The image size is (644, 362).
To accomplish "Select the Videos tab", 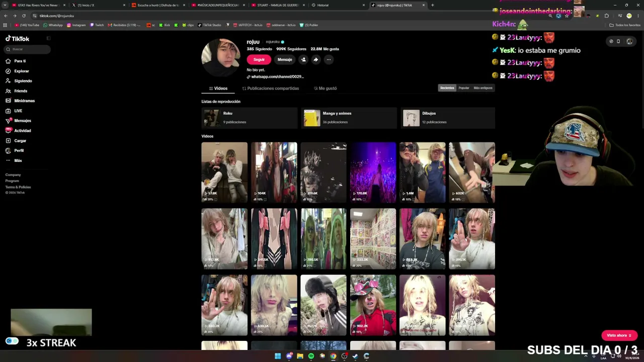I will pyautogui.click(x=218, y=88).
